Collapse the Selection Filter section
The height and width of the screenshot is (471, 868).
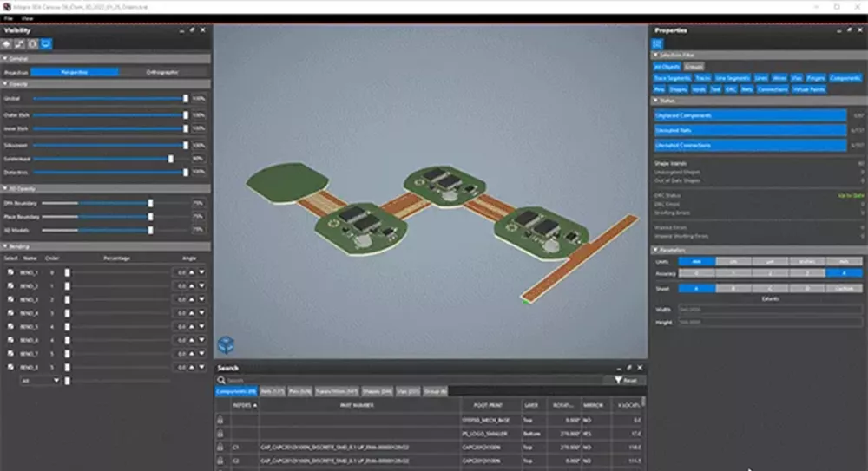(x=655, y=55)
